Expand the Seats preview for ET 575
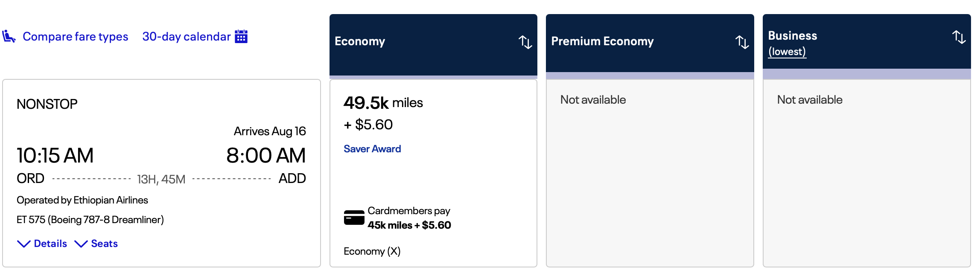 pyautogui.click(x=104, y=244)
